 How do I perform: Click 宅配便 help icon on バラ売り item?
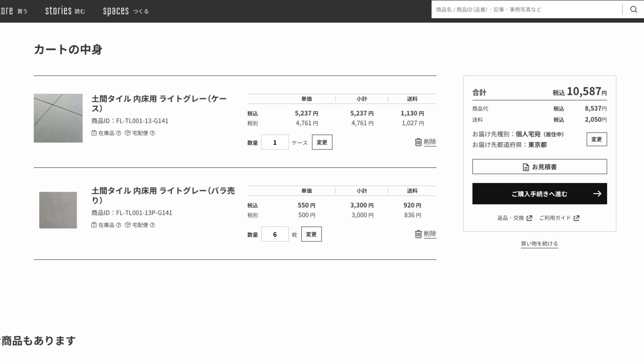[152, 225]
